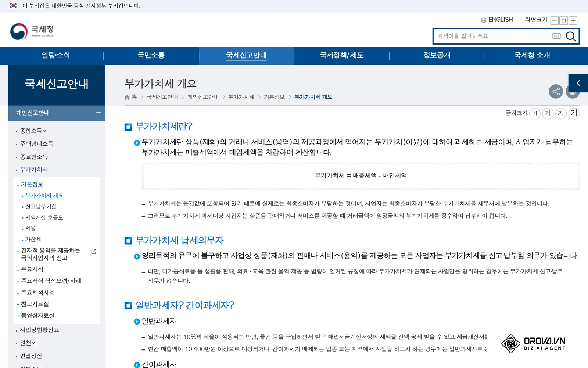Expand the 참고자료실 item

coord(35,304)
